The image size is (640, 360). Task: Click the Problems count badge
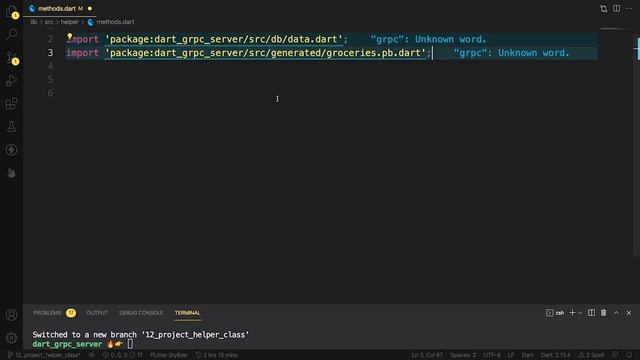71,313
